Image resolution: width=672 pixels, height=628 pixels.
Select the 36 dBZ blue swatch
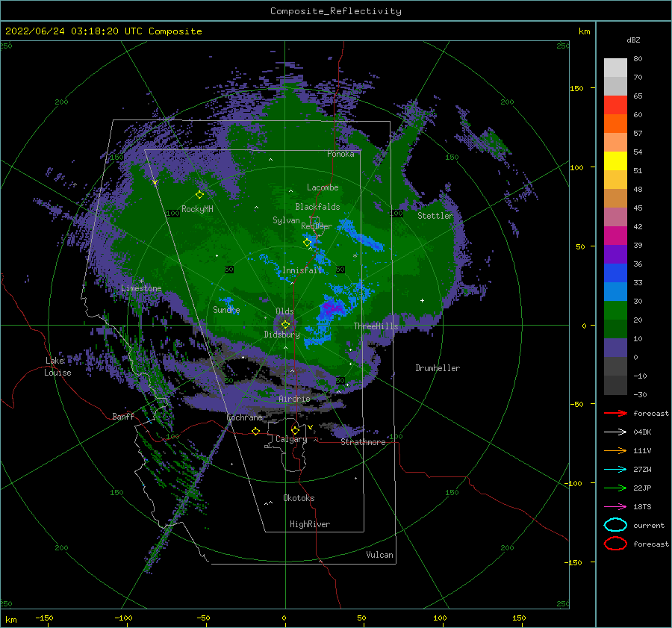[615, 273]
